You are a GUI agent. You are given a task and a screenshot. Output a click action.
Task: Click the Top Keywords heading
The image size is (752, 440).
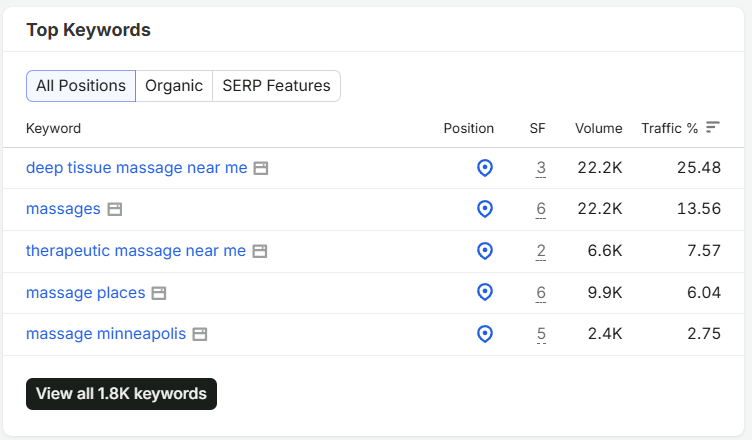88,30
